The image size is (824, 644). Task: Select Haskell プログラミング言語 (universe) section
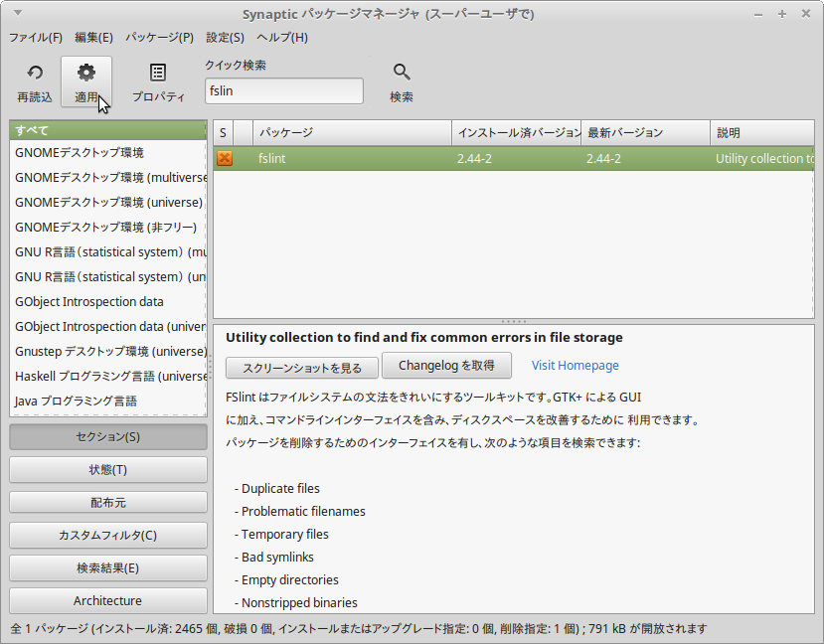coord(107,376)
